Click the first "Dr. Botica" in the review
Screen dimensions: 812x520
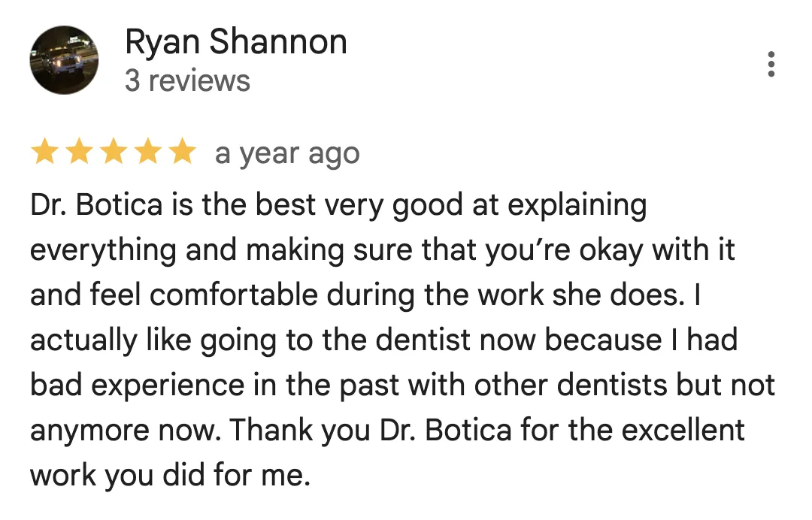coord(96,204)
